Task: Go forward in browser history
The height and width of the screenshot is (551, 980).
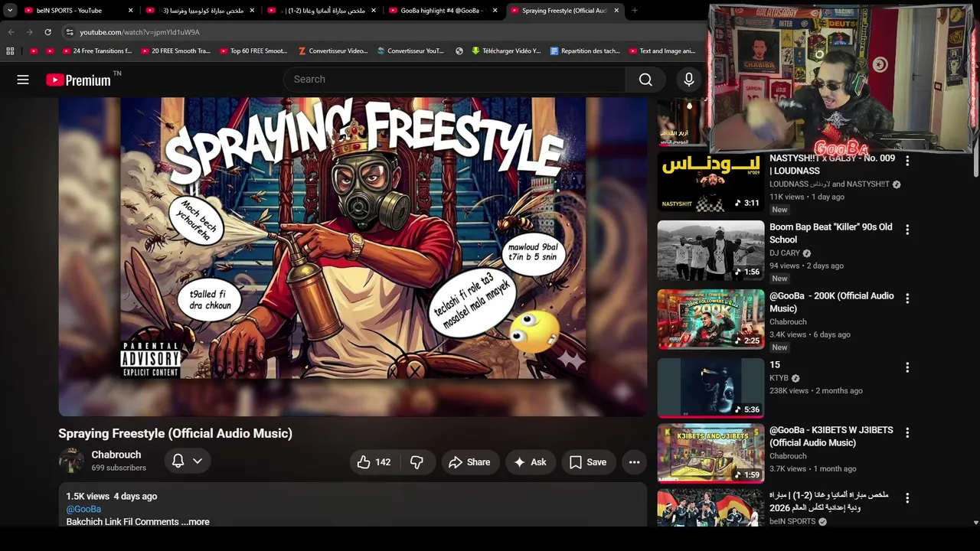Action: [29, 32]
